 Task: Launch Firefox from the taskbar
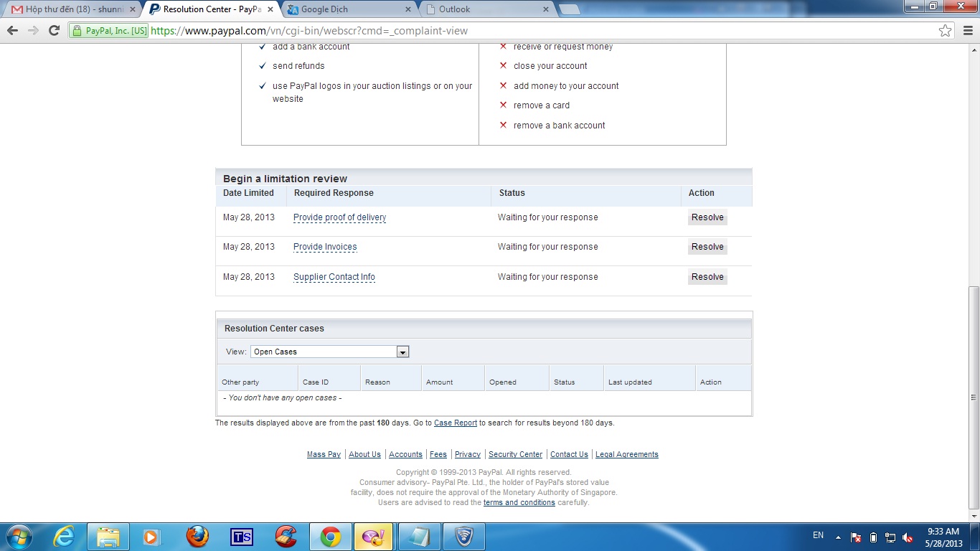pos(197,537)
